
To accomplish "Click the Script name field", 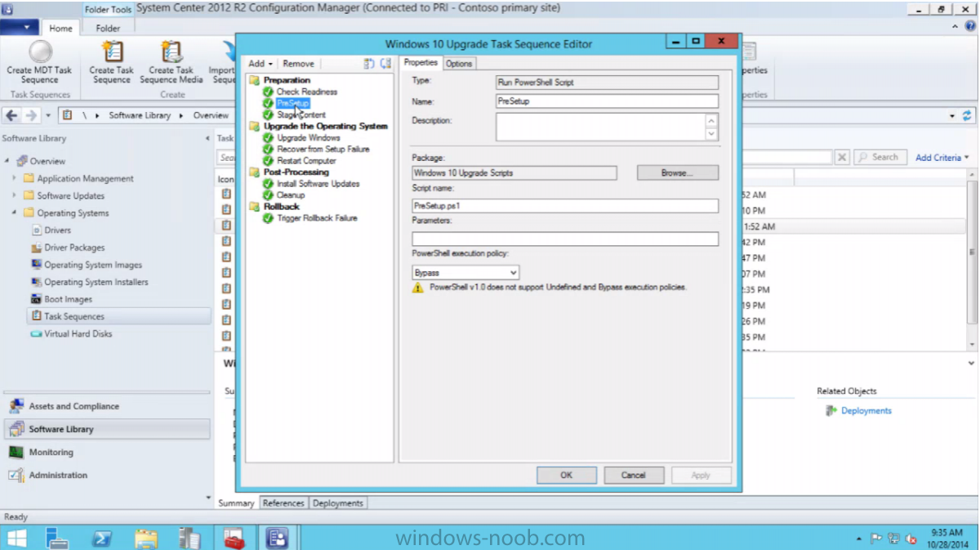I will click(x=565, y=206).
